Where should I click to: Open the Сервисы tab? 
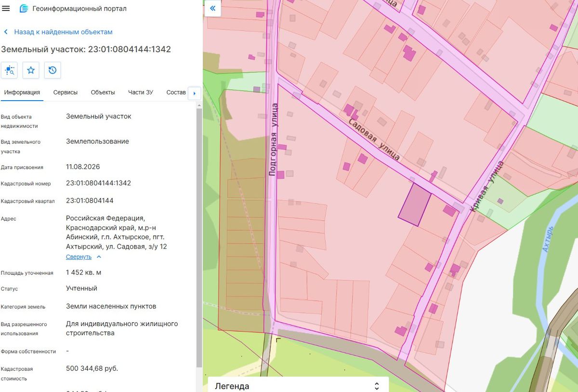(66, 92)
